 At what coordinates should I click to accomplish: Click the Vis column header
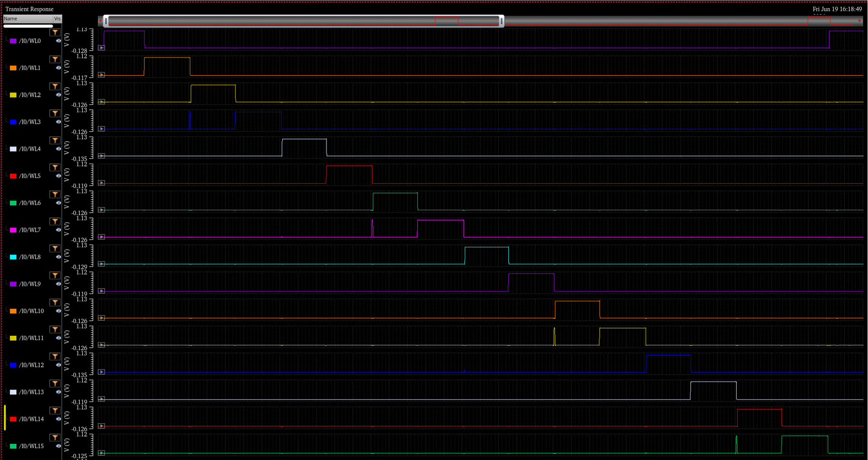coord(57,19)
